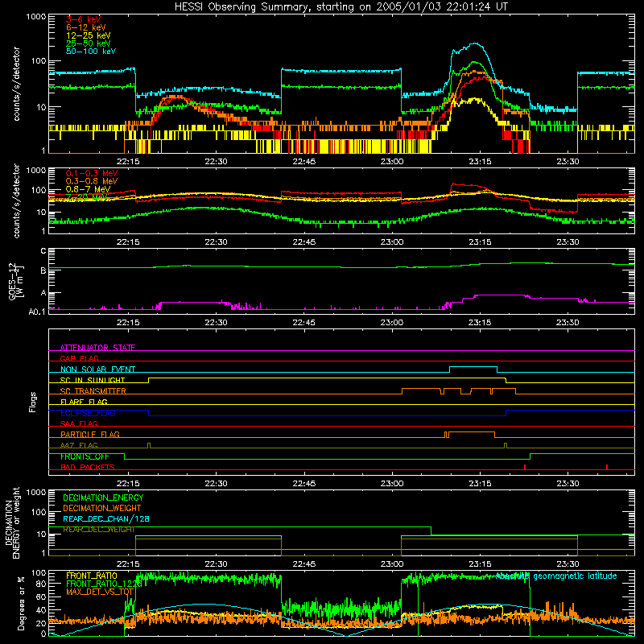Viewport: 644px width, 644px height.
Task: Click the NON_SOLAR_EVENT flag label
Action: point(97,369)
